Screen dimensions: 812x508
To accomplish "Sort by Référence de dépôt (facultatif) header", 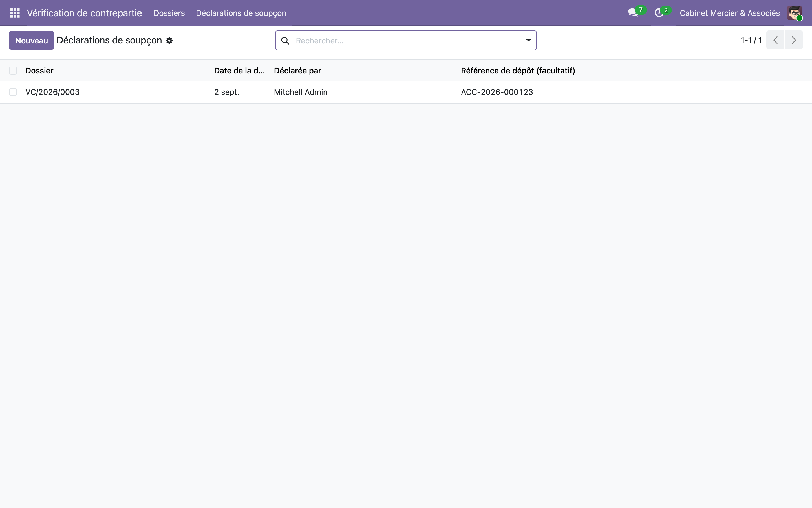I will click(518, 71).
